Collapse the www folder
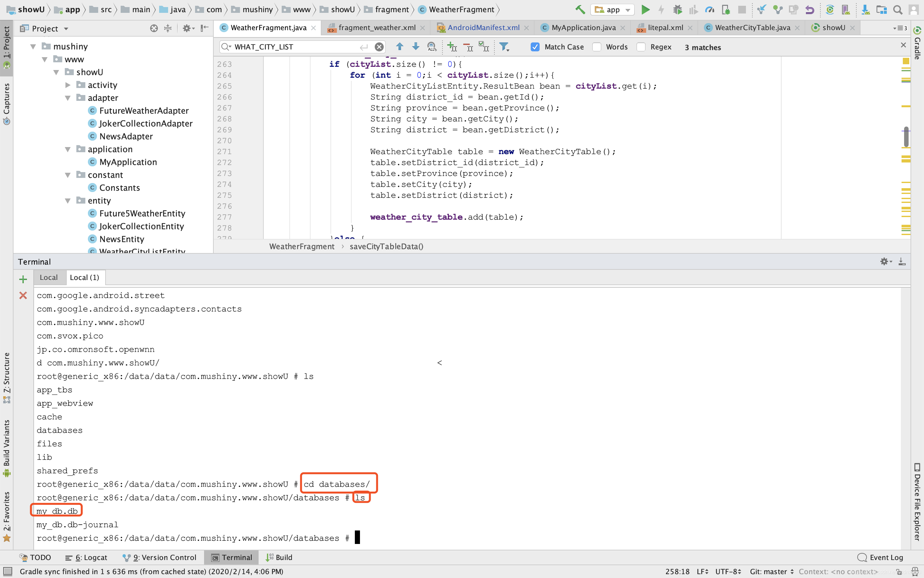Image resolution: width=924 pixels, height=578 pixels. pos(45,60)
